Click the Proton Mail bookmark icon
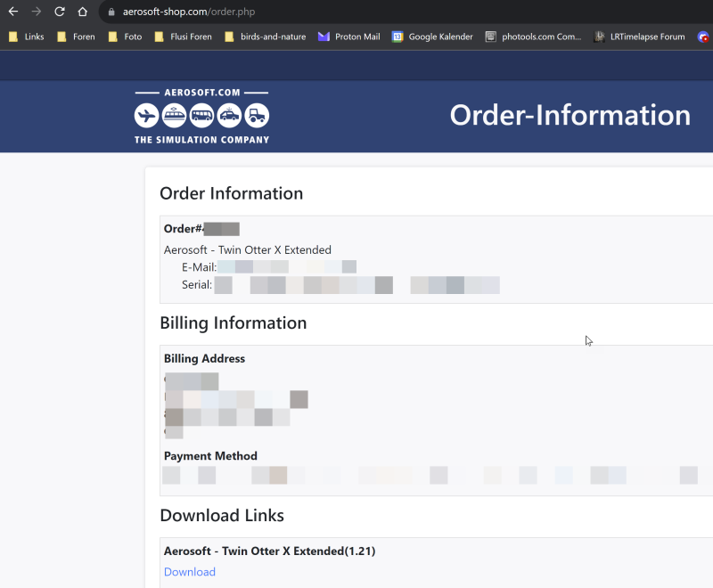The height and width of the screenshot is (588, 713). tap(324, 37)
